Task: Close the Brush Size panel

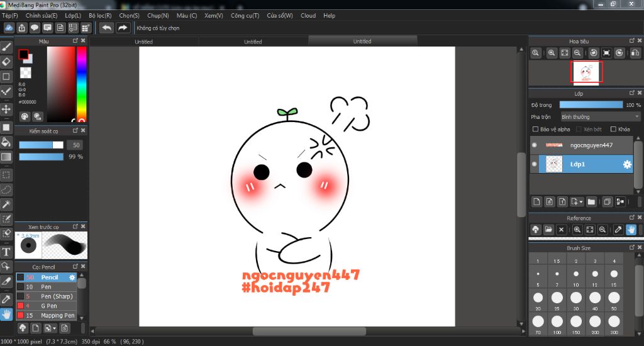Action: tap(639, 247)
